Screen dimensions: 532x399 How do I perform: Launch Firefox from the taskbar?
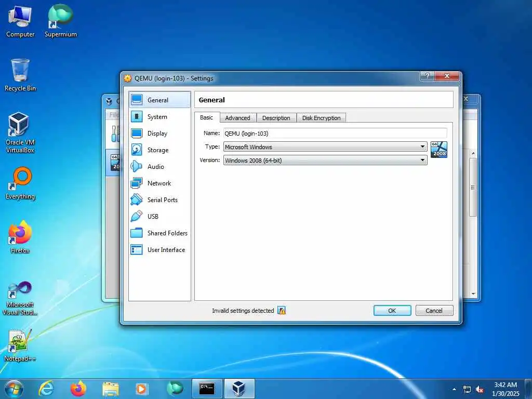[78, 389]
